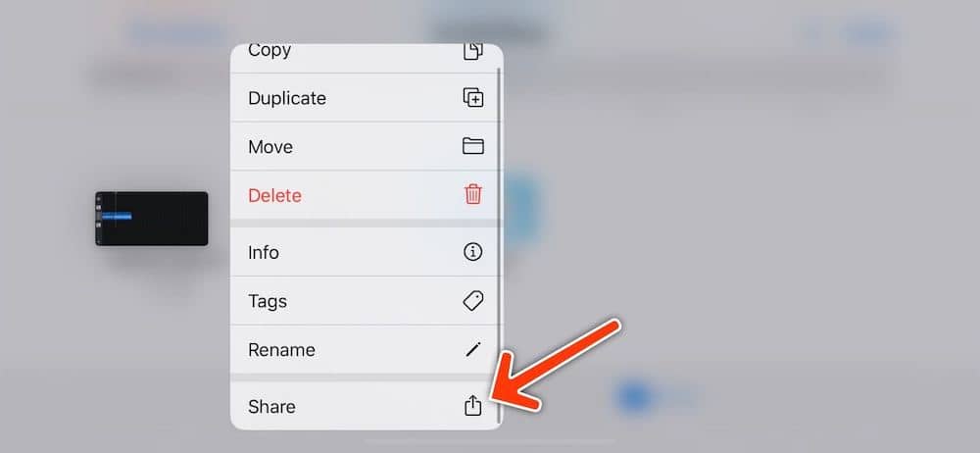The image size is (980, 453).
Task: Select the red Delete menu entry
Action: click(x=367, y=195)
